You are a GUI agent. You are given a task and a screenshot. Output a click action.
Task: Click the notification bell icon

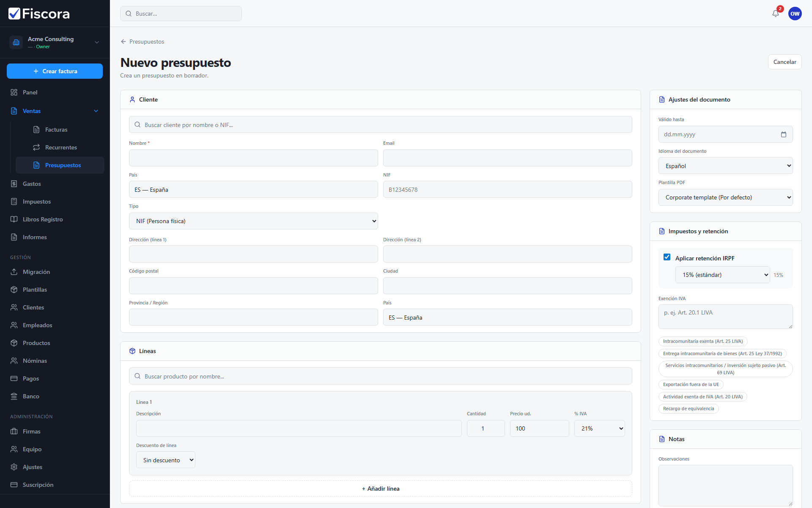[x=776, y=14]
